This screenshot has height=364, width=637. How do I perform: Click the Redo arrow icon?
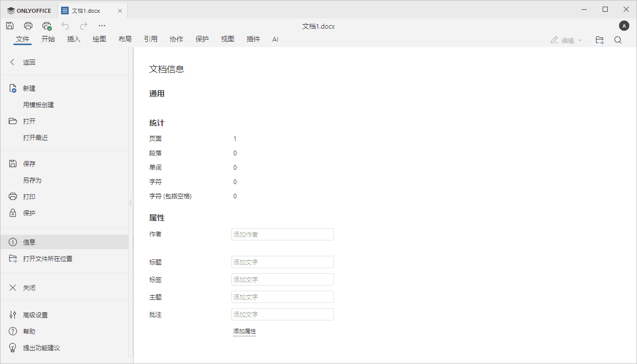[83, 25]
